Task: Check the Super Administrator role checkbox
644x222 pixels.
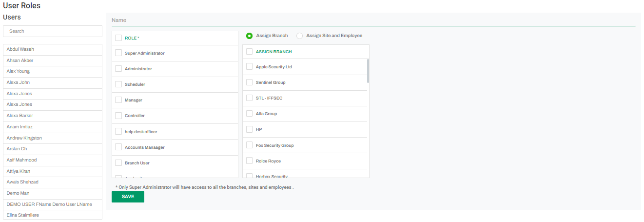Action: [x=118, y=53]
